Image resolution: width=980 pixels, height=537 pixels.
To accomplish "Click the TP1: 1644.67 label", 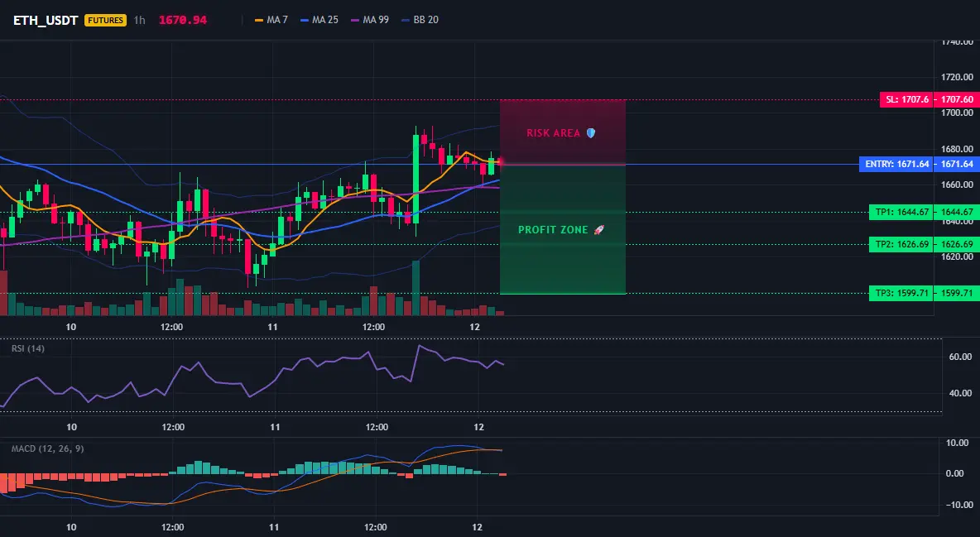I will tap(901, 212).
